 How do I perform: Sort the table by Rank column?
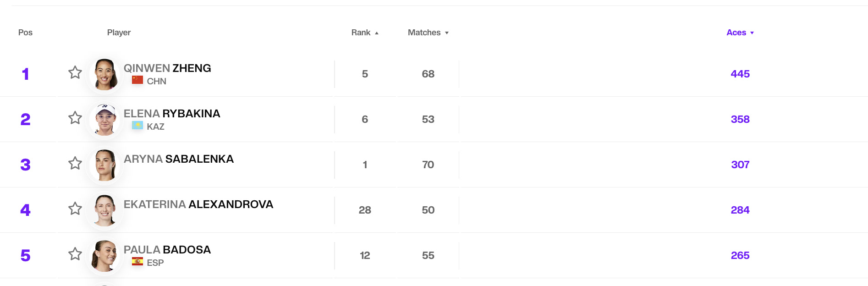click(x=365, y=33)
